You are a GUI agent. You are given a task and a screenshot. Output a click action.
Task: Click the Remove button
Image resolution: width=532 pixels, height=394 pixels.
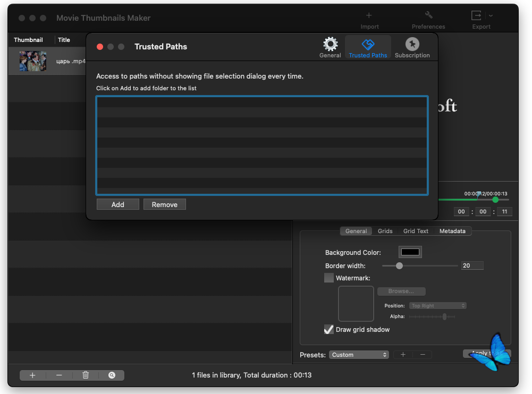pos(164,204)
